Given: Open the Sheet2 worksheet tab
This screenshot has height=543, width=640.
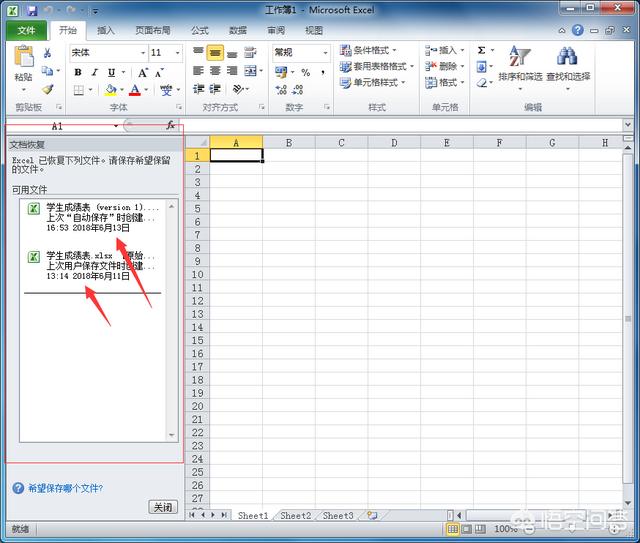Looking at the screenshot, I should (295, 516).
